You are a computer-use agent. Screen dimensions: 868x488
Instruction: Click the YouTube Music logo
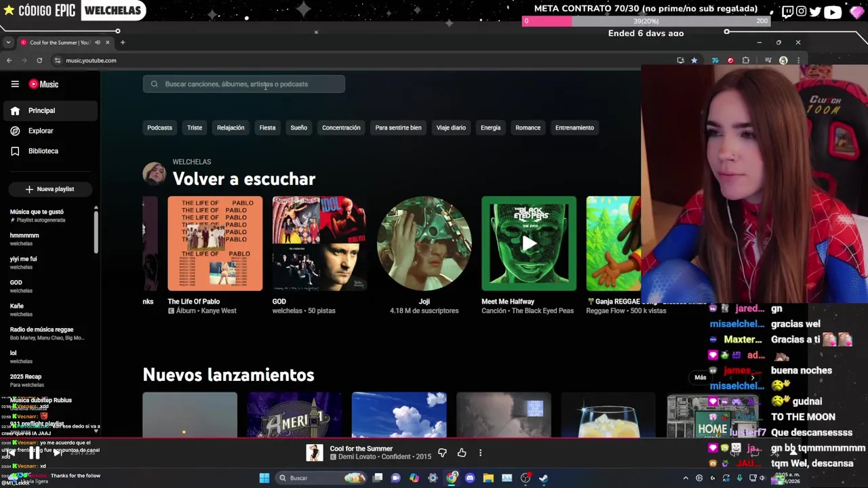coord(43,84)
